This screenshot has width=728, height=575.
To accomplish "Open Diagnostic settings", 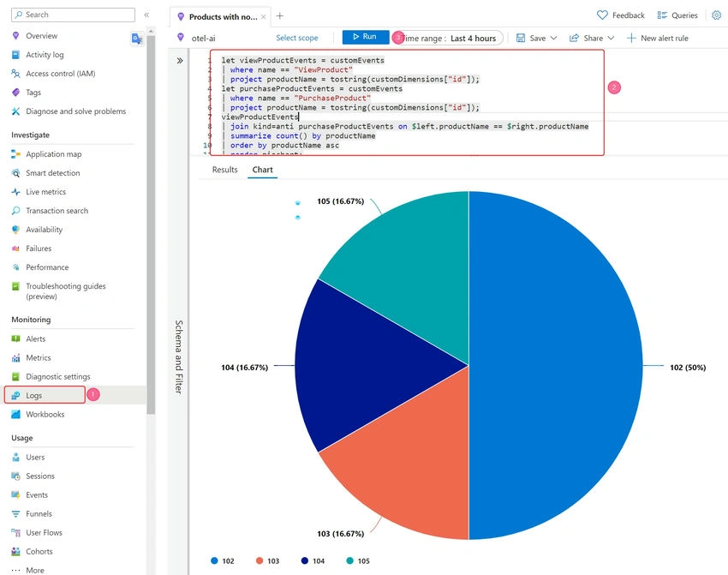I will (57, 377).
